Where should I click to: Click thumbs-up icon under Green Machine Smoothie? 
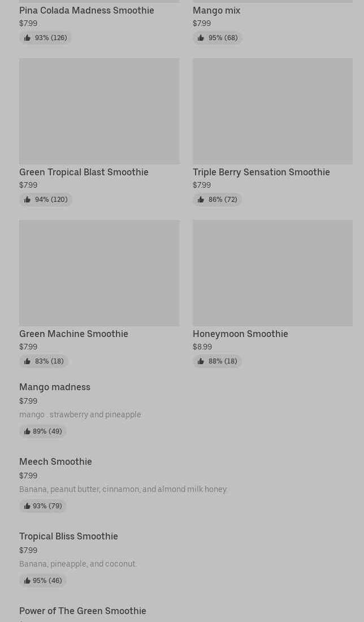tap(27, 361)
